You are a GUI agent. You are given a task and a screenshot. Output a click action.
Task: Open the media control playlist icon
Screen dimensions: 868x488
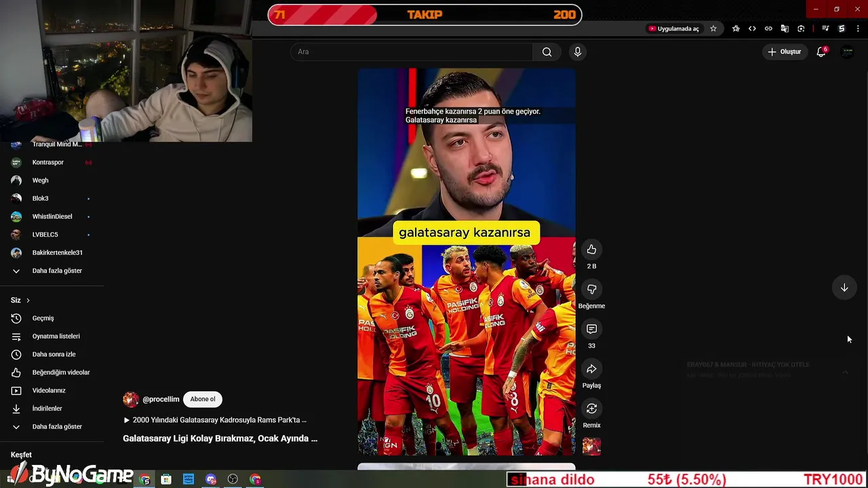pos(825,28)
